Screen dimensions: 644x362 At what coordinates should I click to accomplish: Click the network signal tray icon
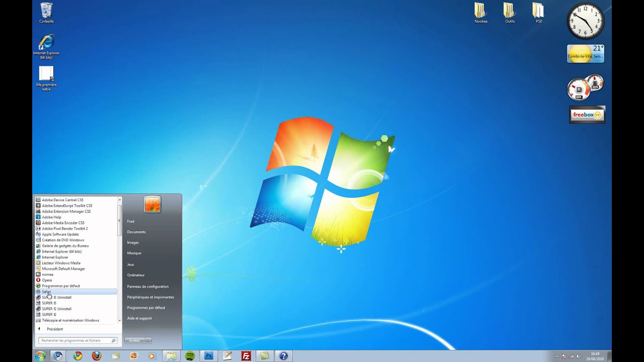tap(572, 356)
